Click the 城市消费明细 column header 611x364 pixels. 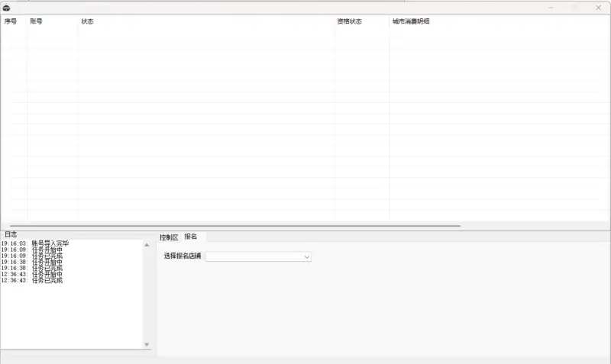(411, 21)
